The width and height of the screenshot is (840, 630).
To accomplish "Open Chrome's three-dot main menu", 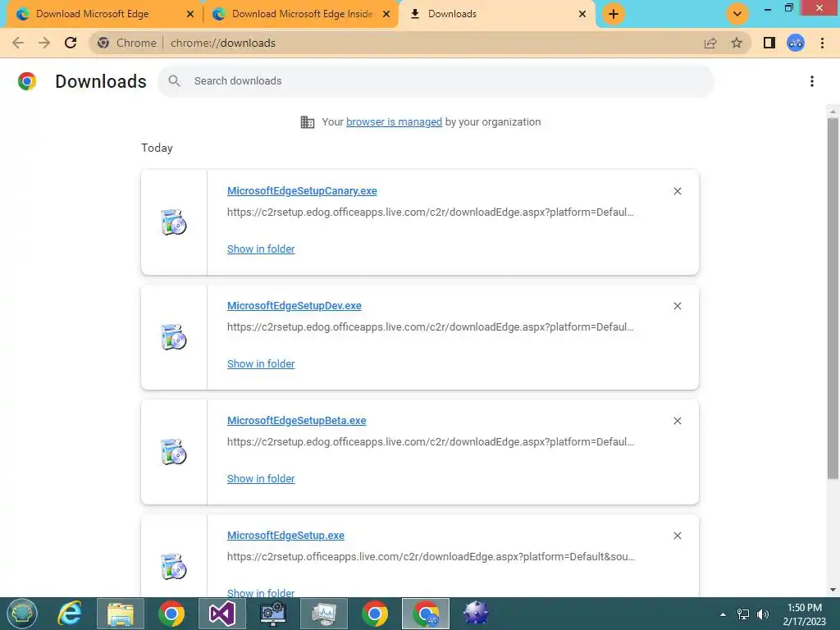I will click(x=822, y=43).
